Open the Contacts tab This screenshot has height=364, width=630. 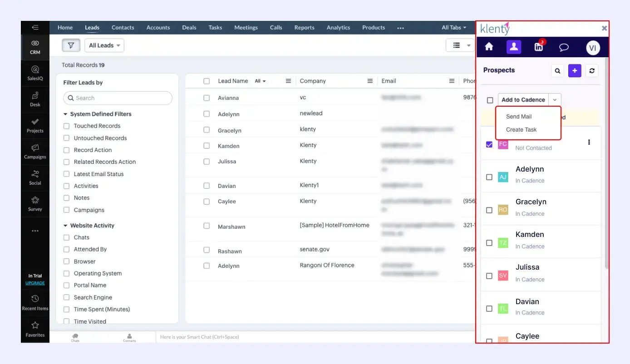123,27
